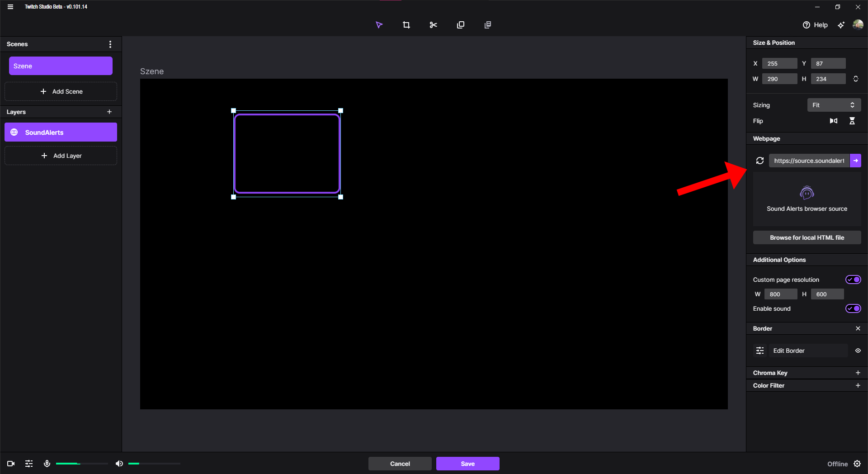The height and width of the screenshot is (474, 868).
Task: Click Edit Border
Action: click(x=808, y=351)
